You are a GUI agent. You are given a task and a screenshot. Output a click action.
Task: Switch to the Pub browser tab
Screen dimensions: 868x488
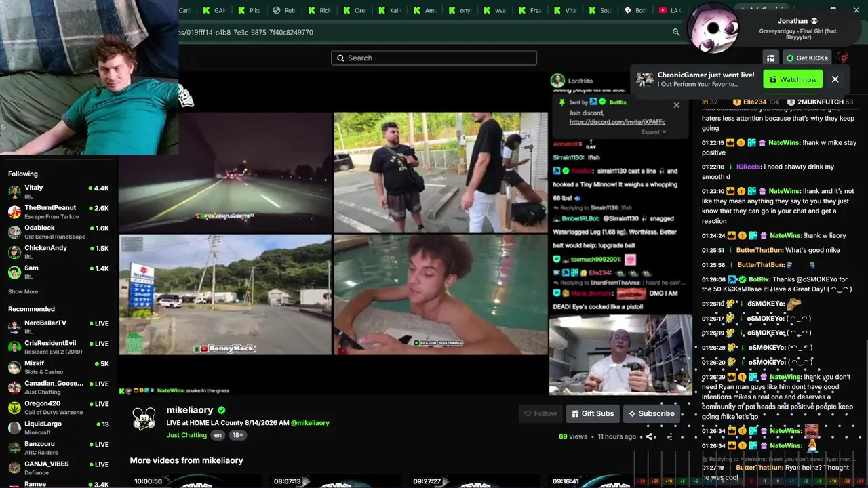click(285, 10)
